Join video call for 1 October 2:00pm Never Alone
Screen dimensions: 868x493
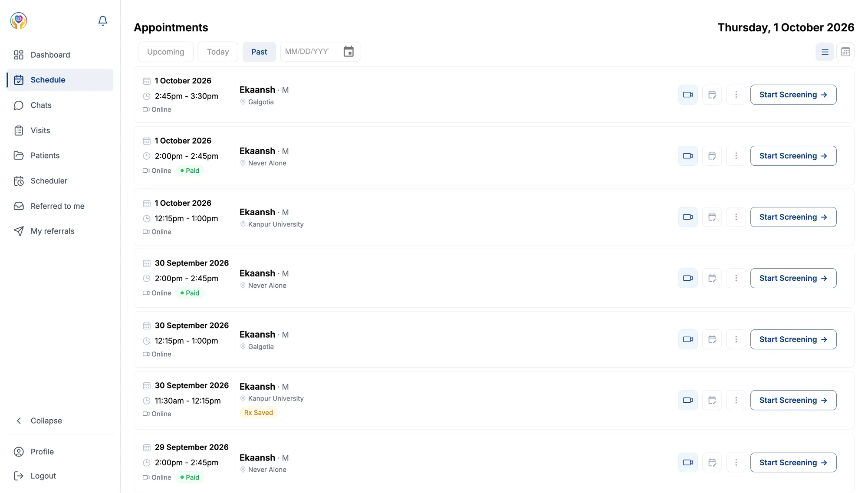coord(688,156)
